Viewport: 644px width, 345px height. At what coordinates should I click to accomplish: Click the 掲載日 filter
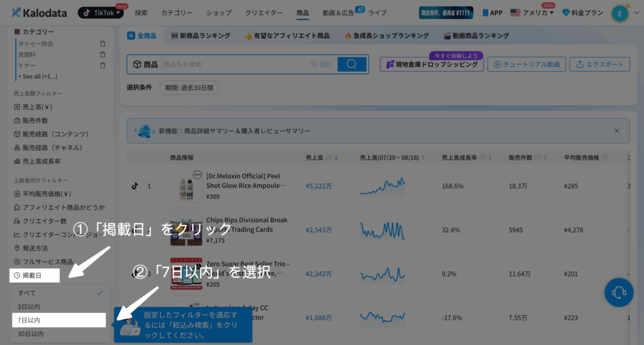click(x=35, y=276)
